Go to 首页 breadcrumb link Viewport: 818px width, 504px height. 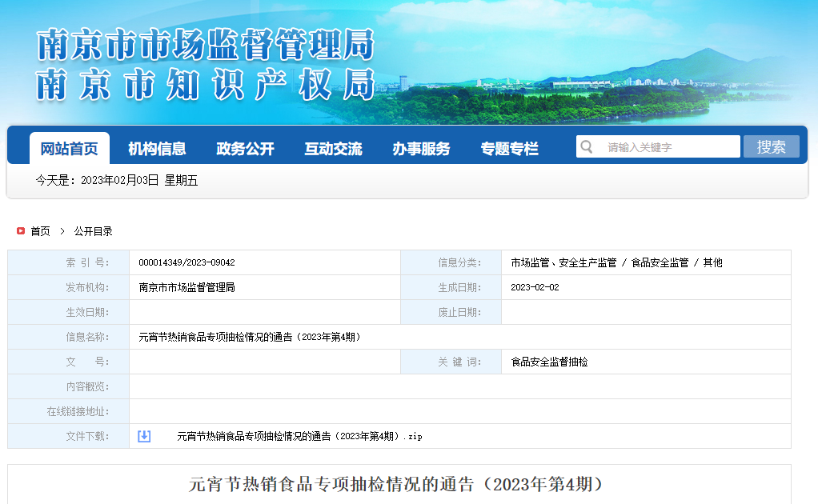40,231
